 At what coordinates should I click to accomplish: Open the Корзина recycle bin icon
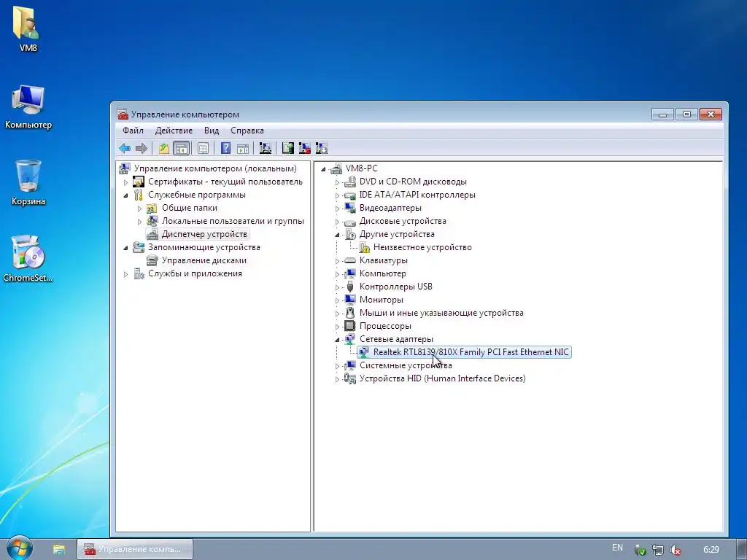pos(28,183)
